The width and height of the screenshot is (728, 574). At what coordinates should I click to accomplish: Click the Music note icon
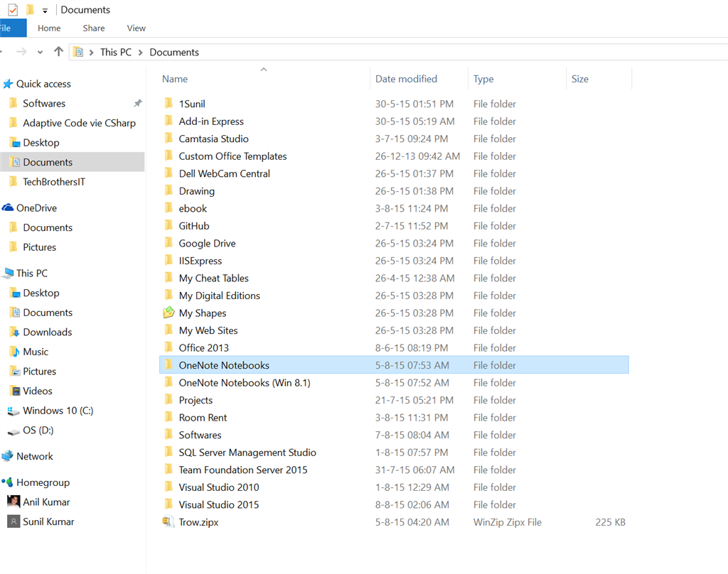(16, 352)
